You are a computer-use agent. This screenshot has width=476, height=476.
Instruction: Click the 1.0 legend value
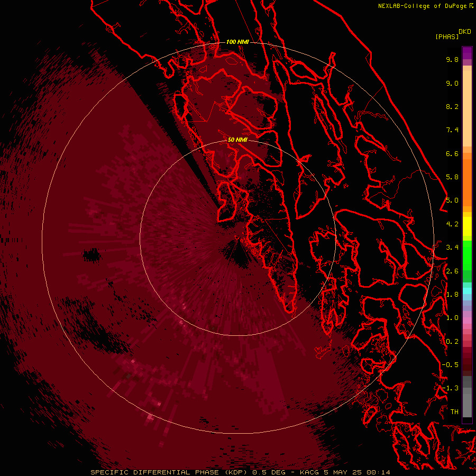[452, 318]
